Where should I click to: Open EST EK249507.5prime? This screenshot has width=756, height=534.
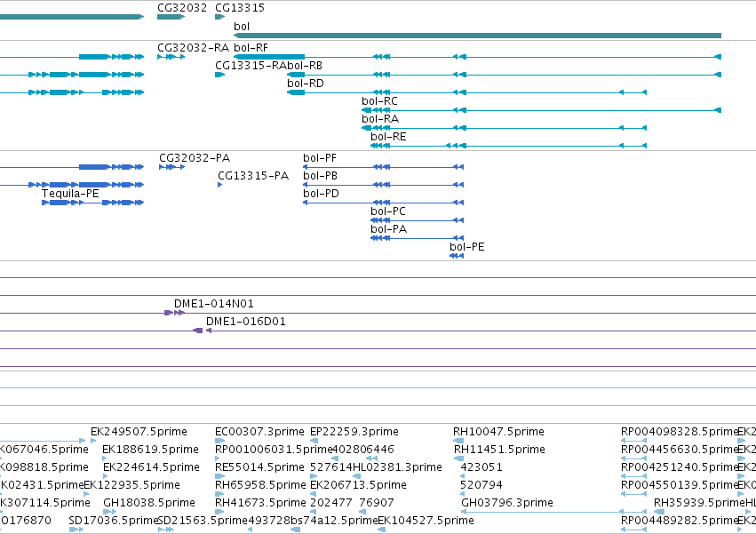tap(139, 432)
